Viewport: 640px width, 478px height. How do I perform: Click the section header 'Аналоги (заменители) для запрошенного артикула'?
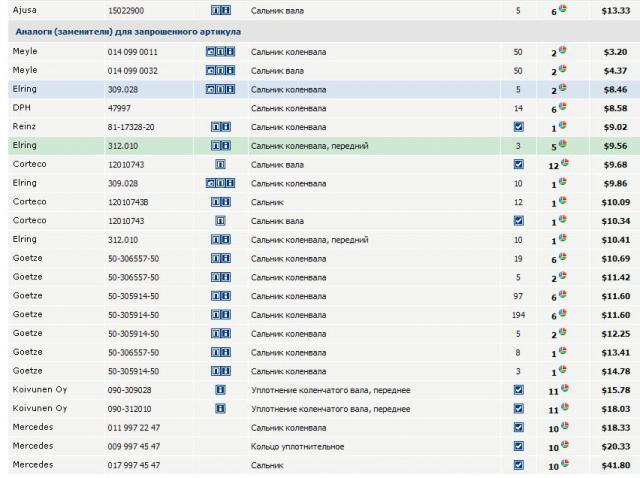point(128,32)
